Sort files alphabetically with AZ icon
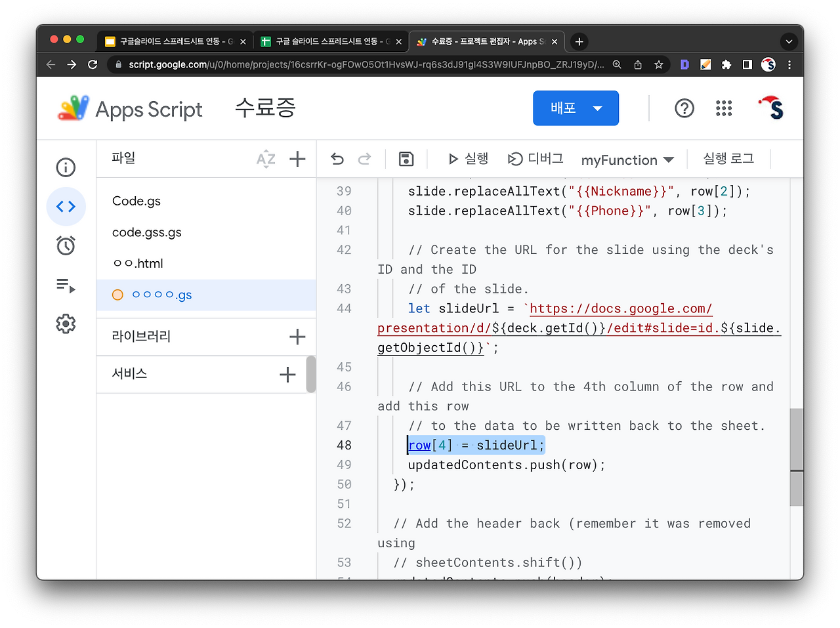This screenshot has width=840, height=628. point(266,159)
